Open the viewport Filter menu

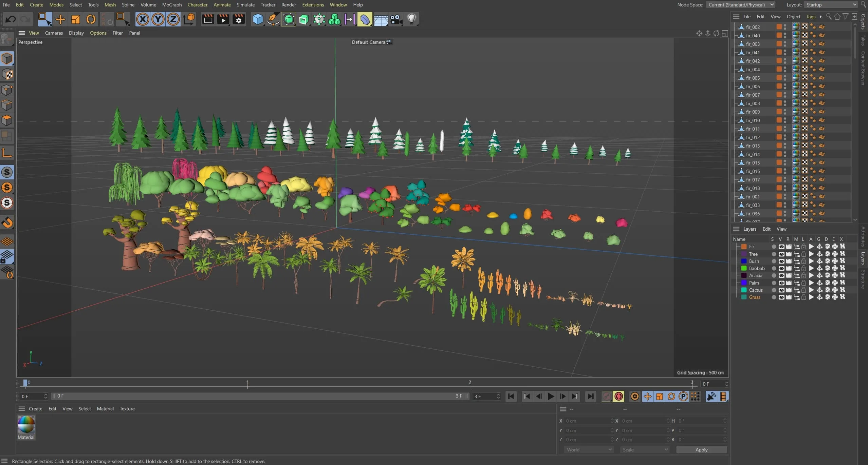[x=117, y=33]
